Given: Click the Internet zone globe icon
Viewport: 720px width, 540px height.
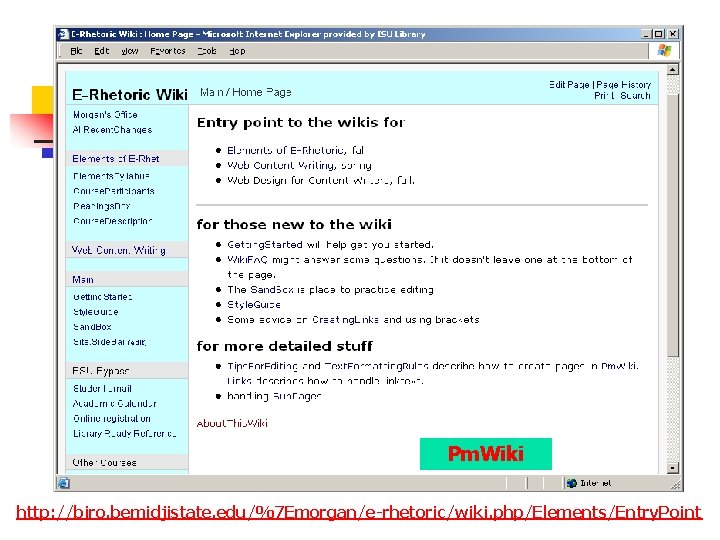Looking at the screenshot, I should point(572,483).
